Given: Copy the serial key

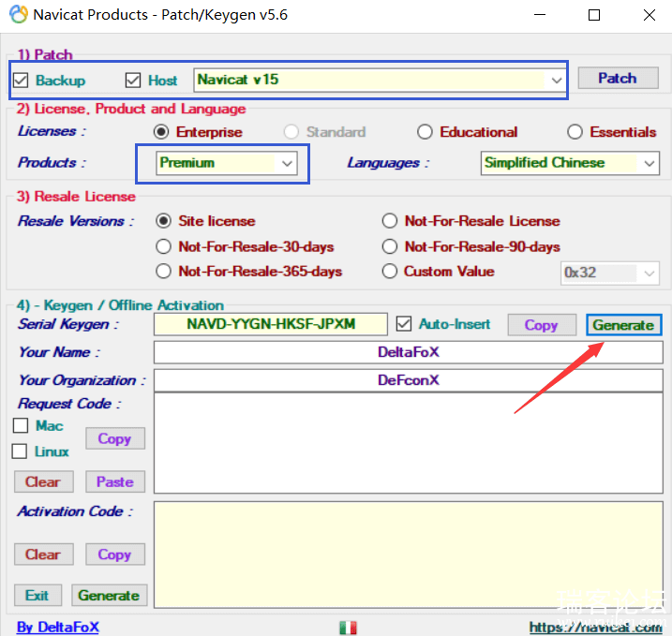Looking at the screenshot, I should tap(542, 325).
